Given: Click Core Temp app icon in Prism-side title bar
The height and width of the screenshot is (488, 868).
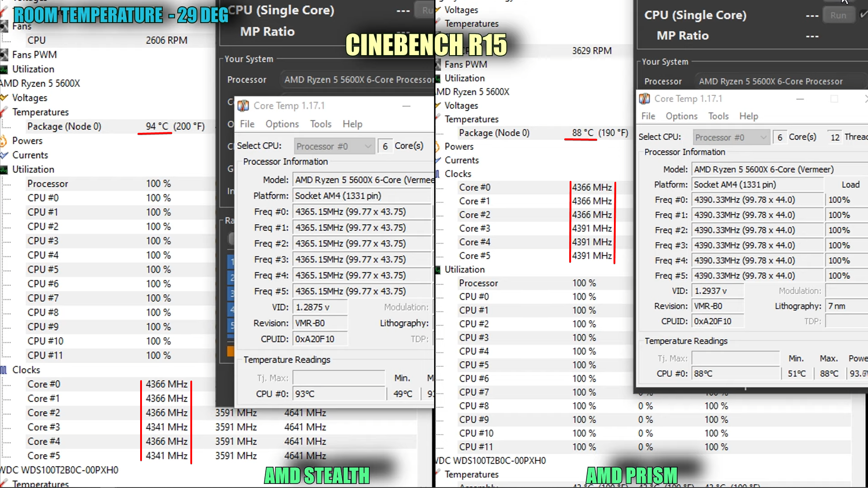Looking at the screenshot, I should point(644,99).
